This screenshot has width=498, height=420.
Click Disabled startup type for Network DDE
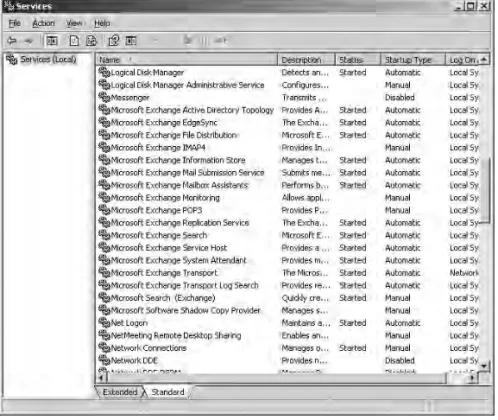400,360
